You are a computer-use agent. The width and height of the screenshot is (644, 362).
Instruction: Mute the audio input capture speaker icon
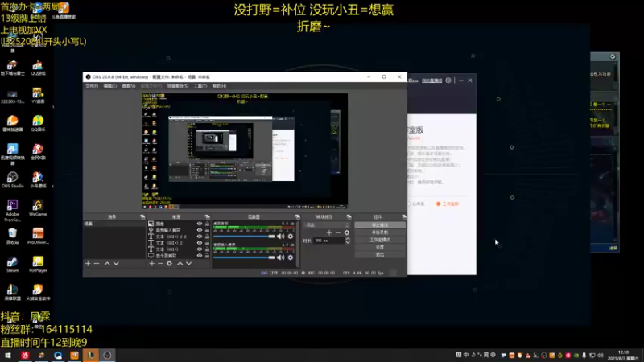(280, 257)
